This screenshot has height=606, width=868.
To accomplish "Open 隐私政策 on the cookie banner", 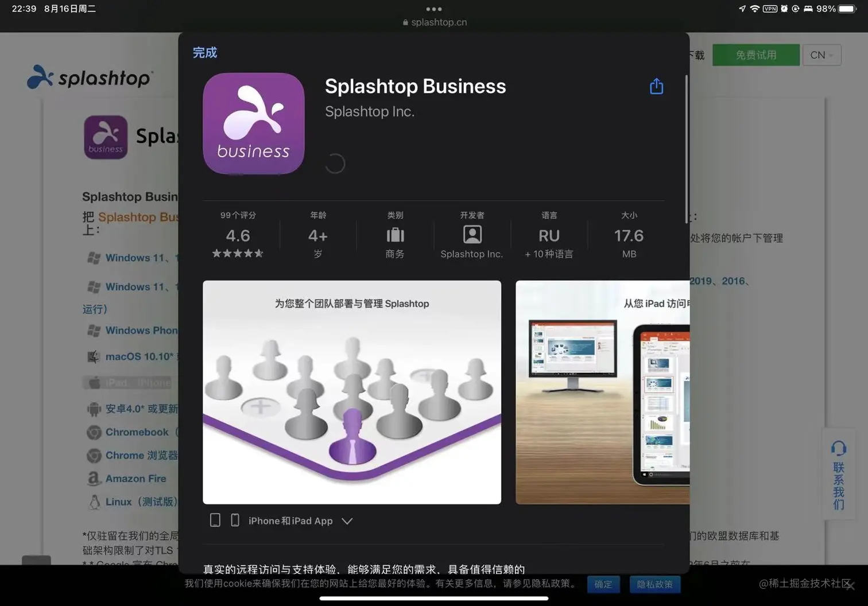I will [655, 584].
